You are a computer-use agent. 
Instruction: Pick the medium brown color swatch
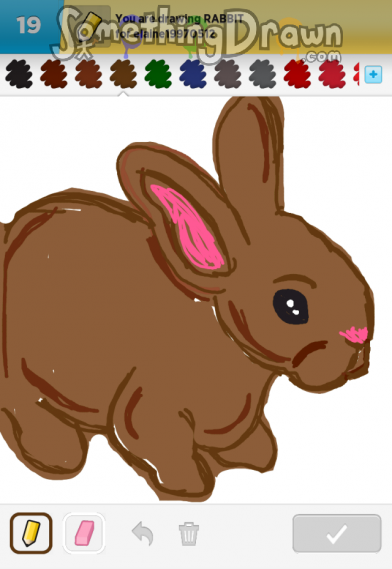(x=89, y=74)
